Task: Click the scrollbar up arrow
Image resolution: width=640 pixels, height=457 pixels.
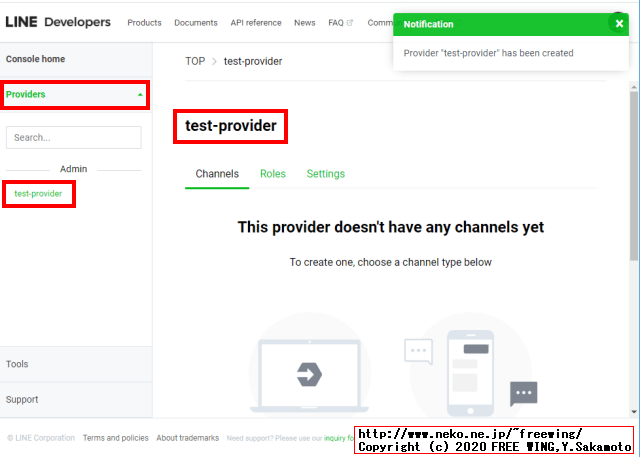Action: tap(634, 87)
